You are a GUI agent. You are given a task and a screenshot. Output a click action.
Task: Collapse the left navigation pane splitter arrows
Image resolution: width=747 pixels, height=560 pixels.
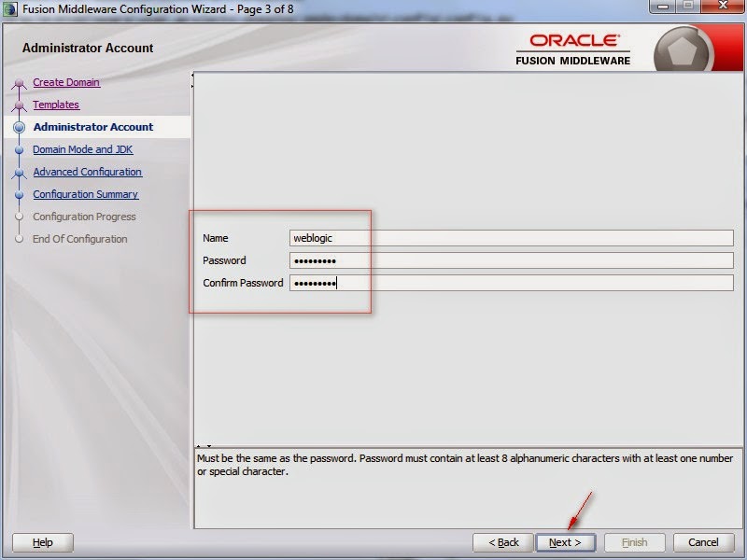click(192, 80)
